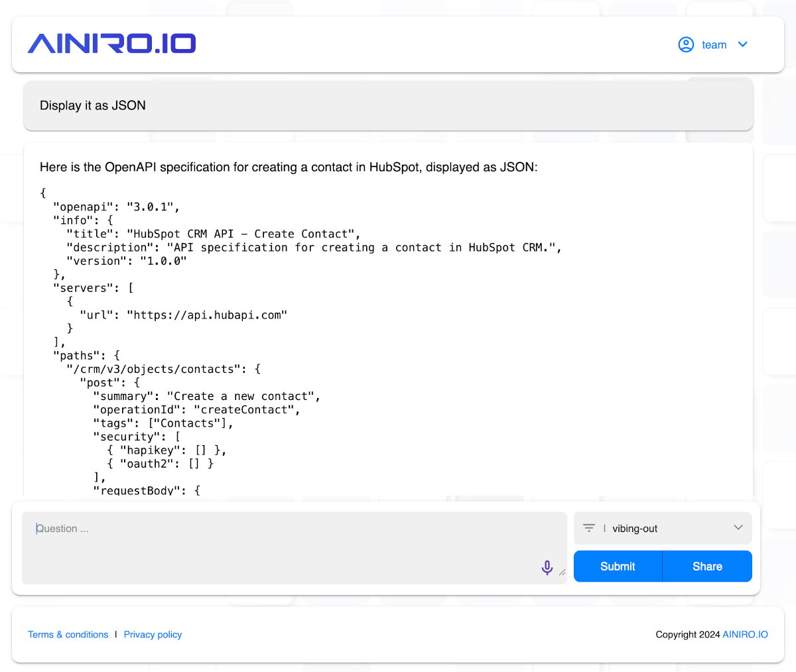Click the "requestBody" line
This screenshot has width=796, height=672.
[147, 491]
